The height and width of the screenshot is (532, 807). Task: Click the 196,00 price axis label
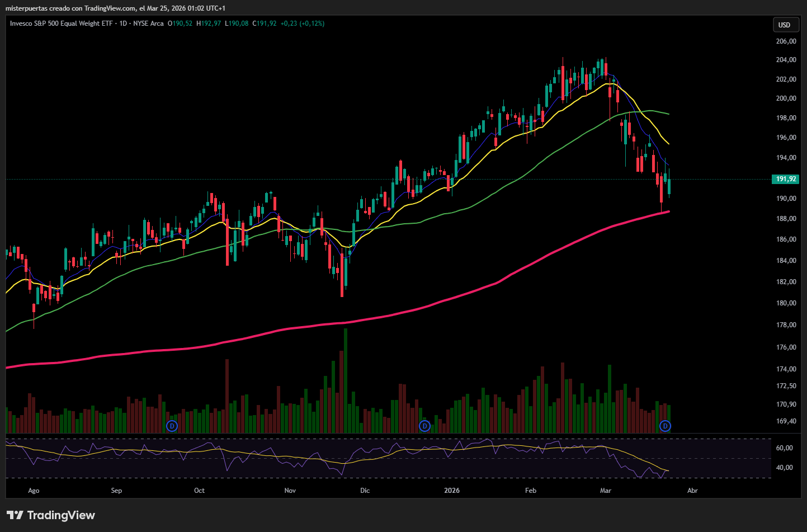pos(786,138)
